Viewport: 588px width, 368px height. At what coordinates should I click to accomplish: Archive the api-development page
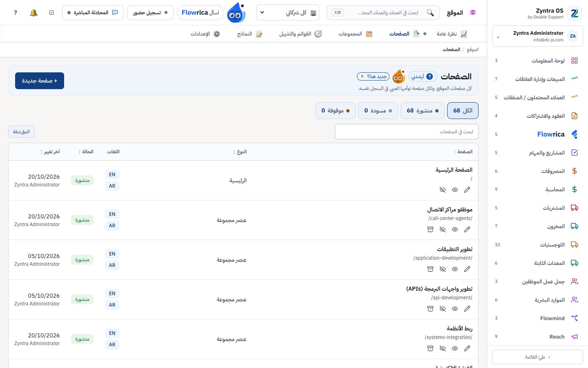coord(430,309)
